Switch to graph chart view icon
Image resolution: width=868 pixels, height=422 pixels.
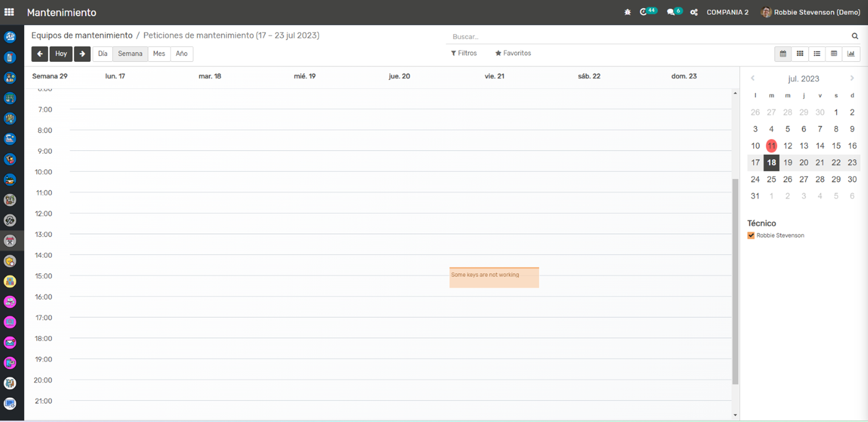point(851,54)
